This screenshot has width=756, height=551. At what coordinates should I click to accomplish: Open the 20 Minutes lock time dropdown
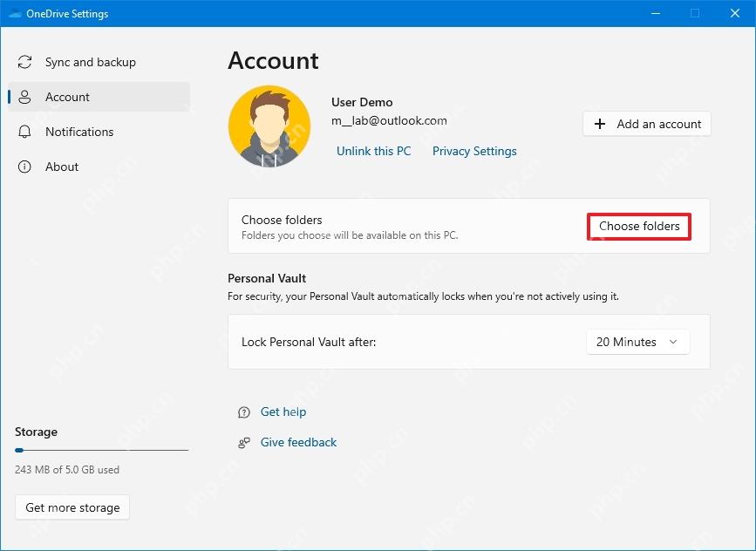point(638,342)
